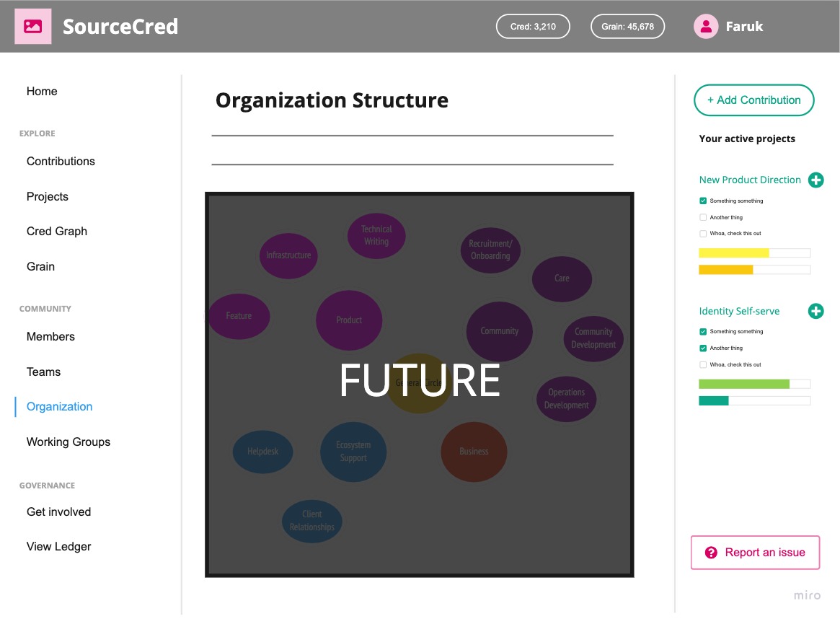Click the Helpdesk circle node

coord(262,451)
